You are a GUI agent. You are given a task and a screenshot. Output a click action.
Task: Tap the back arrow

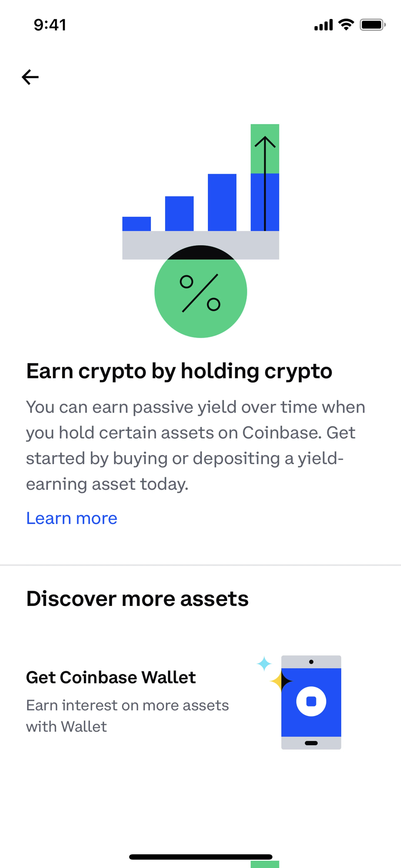point(30,77)
